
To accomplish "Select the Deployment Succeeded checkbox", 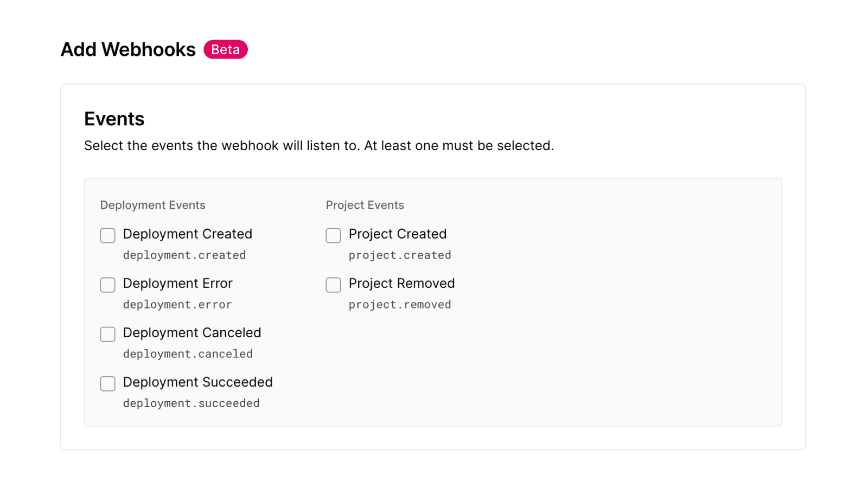I will tap(107, 383).
